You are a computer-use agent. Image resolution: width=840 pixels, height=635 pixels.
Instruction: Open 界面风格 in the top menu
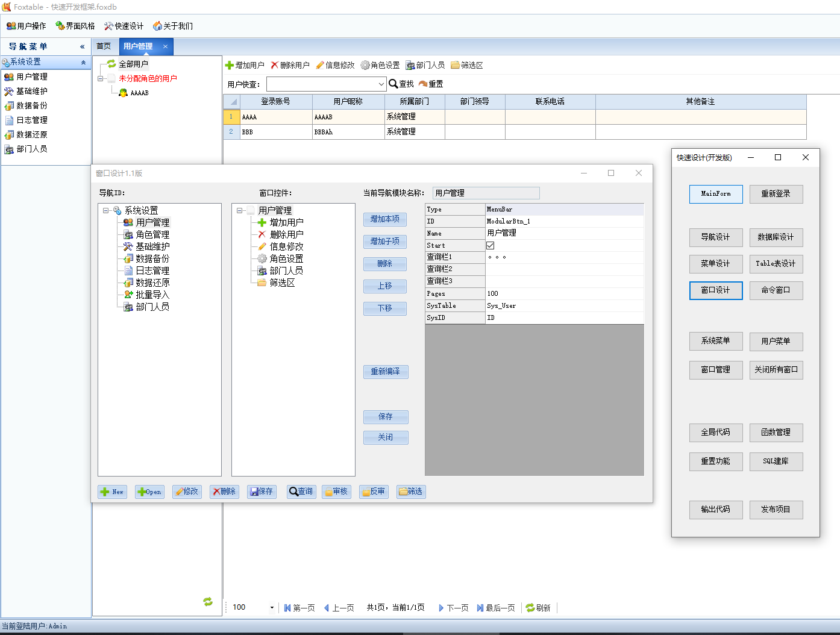tap(75, 26)
